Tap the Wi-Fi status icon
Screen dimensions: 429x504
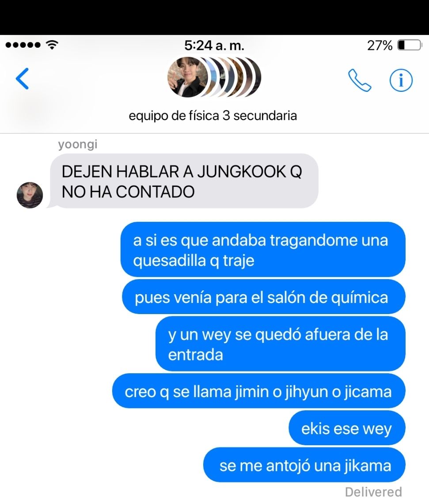point(52,45)
